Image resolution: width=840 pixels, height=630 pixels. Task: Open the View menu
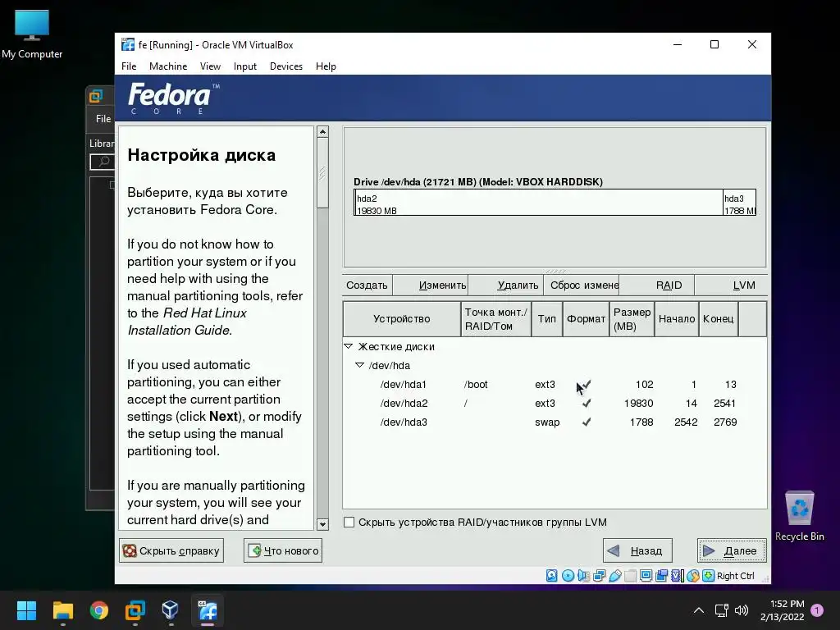click(210, 66)
